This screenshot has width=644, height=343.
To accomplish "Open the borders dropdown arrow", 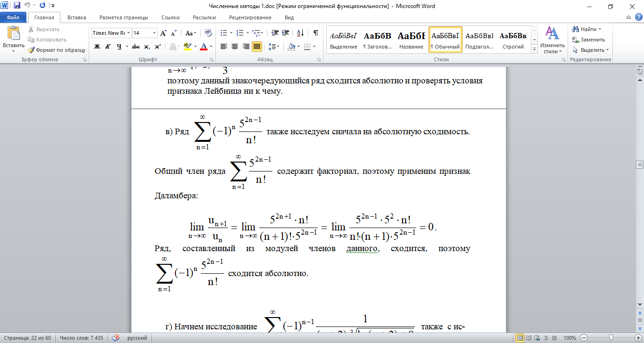I will [315, 47].
